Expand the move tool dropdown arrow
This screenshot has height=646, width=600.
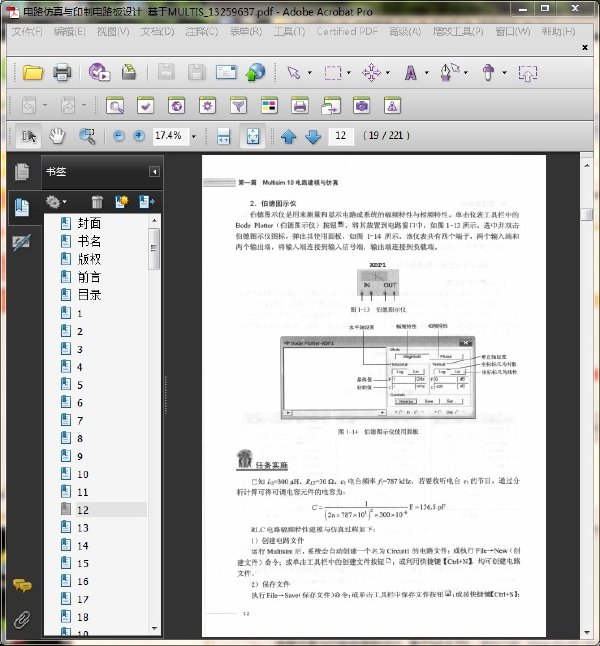pos(388,73)
